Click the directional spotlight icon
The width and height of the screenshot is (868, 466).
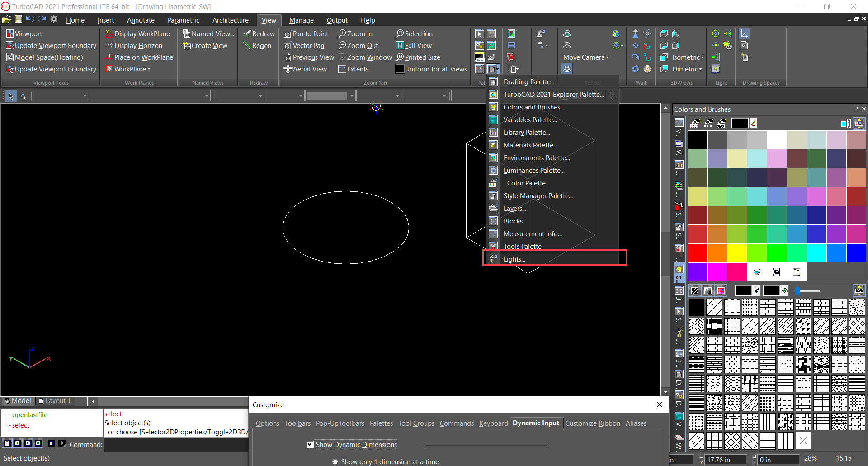(727, 33)
